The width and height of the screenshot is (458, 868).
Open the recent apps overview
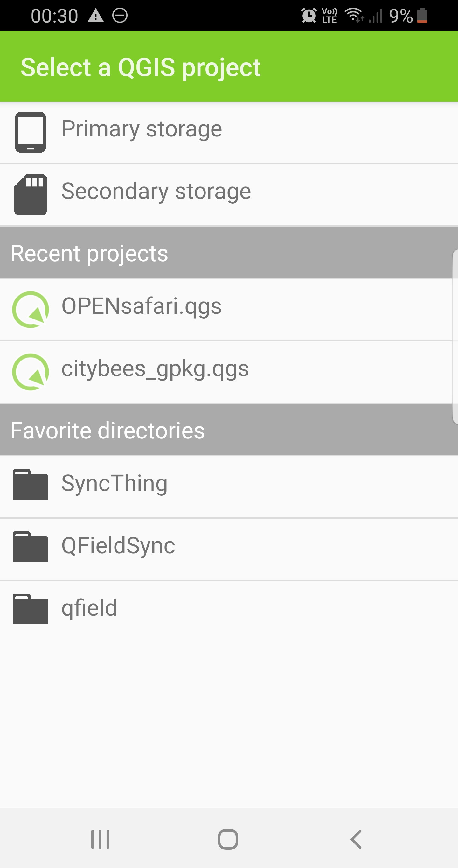[100, 839]
